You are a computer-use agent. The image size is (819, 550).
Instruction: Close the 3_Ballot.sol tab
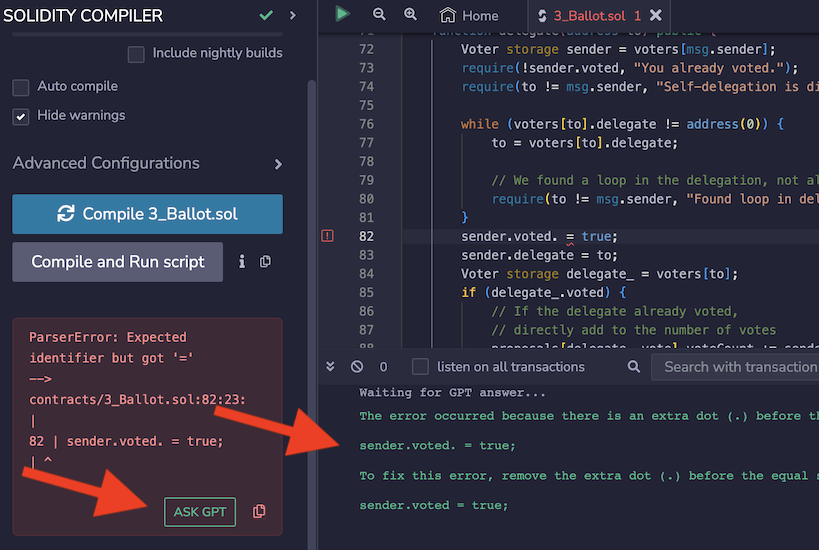point(656,16)
